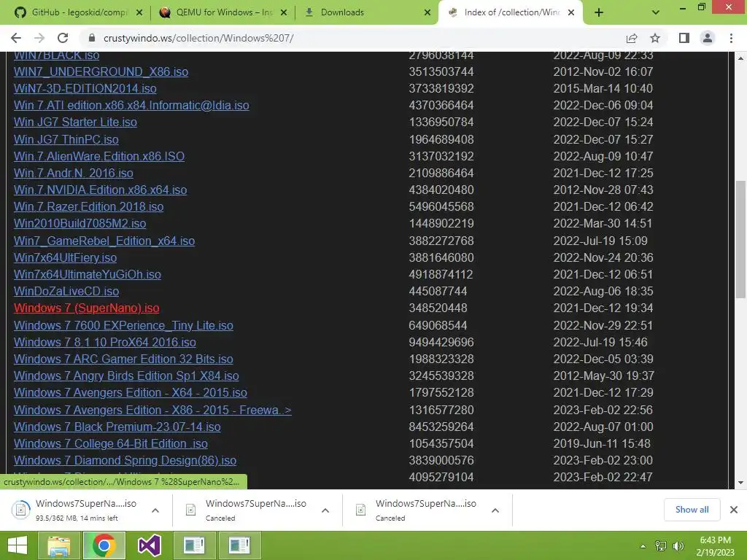747x560 pixels.
Task: Click the scrollbar's down arrow
Action: click(x=740, y=483)
